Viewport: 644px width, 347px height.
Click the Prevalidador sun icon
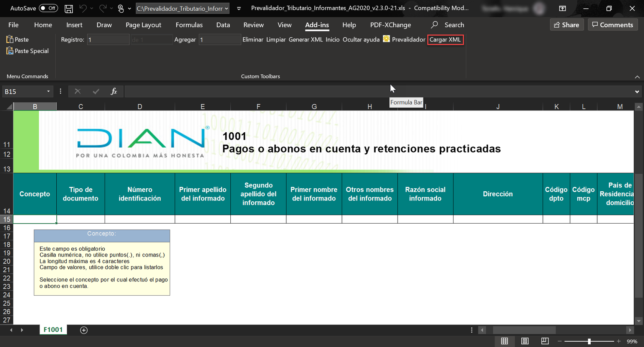coord(386,39)
